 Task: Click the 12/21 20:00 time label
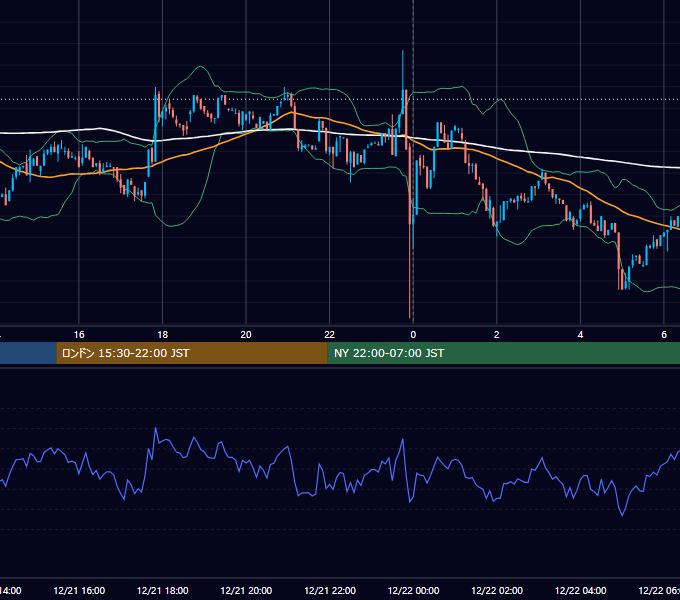click(246, 590)
